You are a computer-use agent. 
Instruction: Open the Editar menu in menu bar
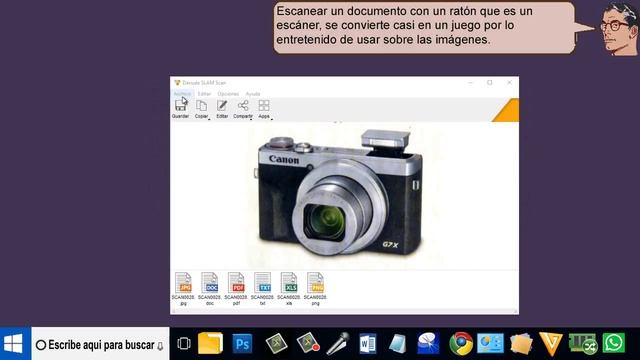pos(204,94)
